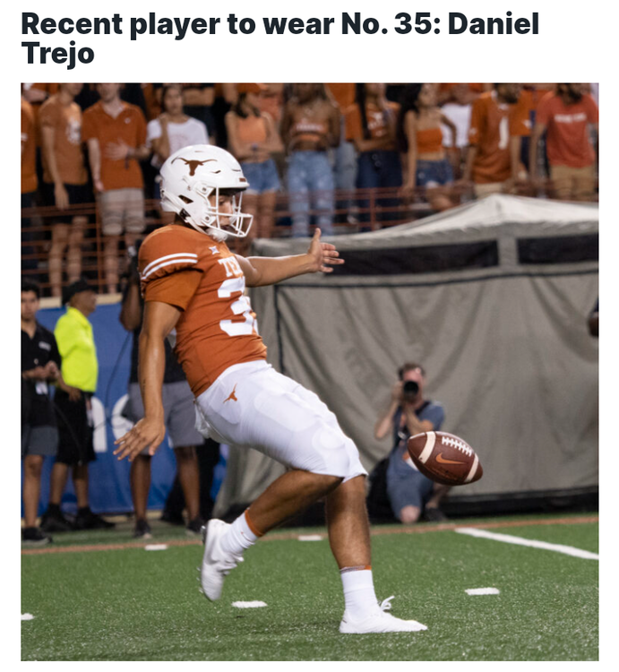This screenshot has height=672, width=619.
Task: Click the Nike swoosh on the football
Action: pyautogui.click(x=449, y=461)
